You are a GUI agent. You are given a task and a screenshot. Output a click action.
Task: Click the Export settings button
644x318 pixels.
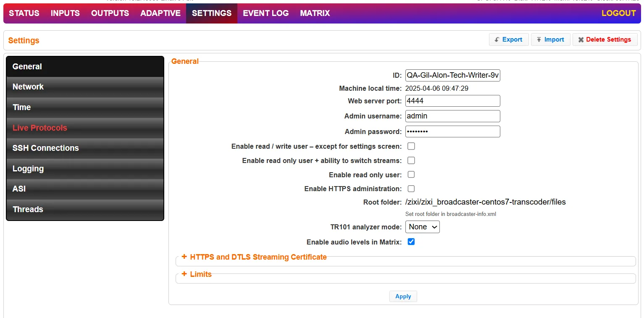[509, 39]
